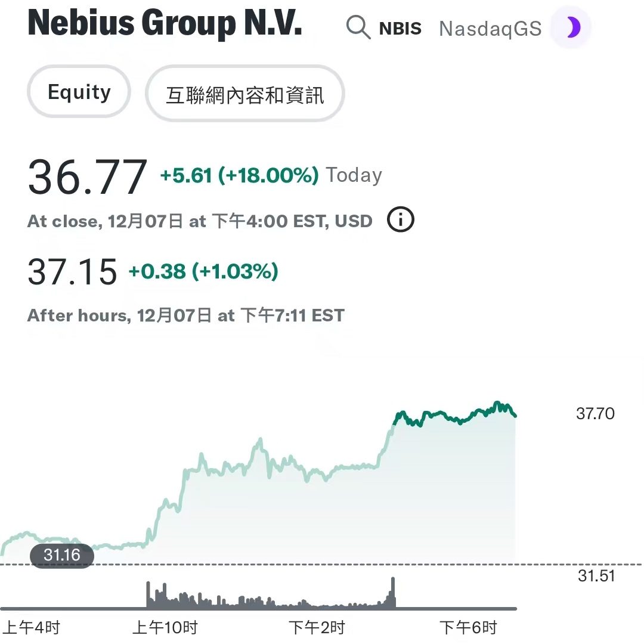Select the 上午4时 time axis label

coord(31,627)
